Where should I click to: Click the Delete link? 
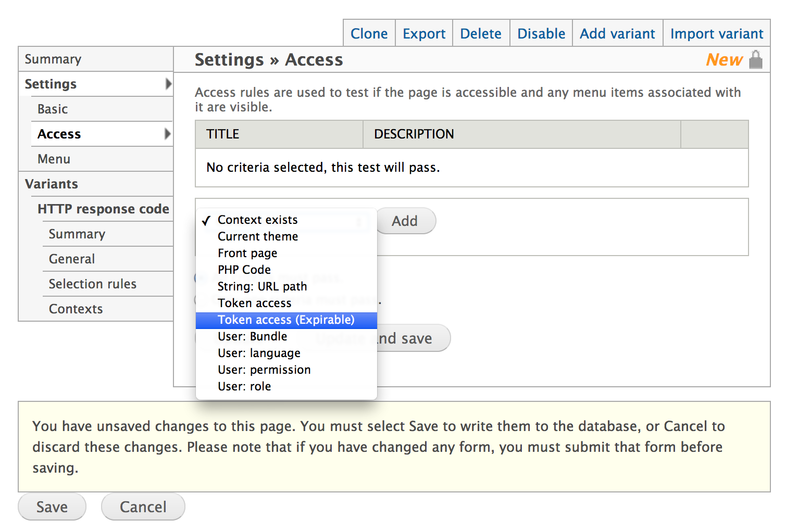480,33
